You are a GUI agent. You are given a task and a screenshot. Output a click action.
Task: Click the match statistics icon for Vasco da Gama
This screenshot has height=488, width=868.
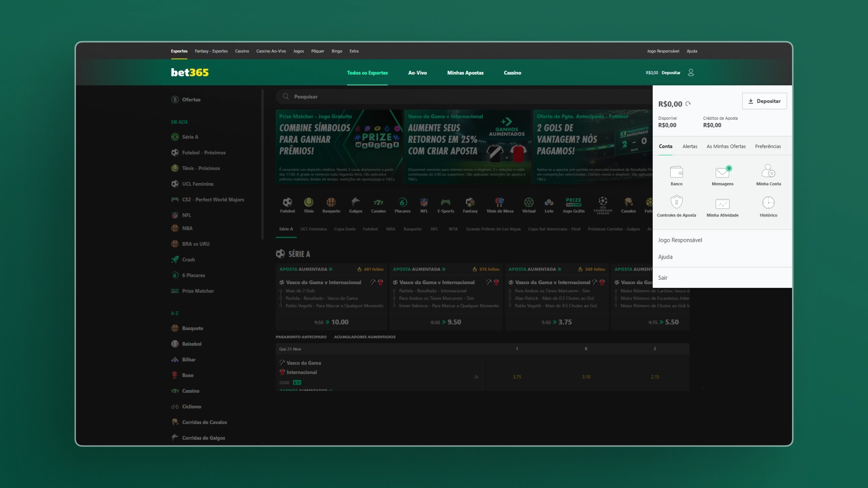tap(476, 376)
